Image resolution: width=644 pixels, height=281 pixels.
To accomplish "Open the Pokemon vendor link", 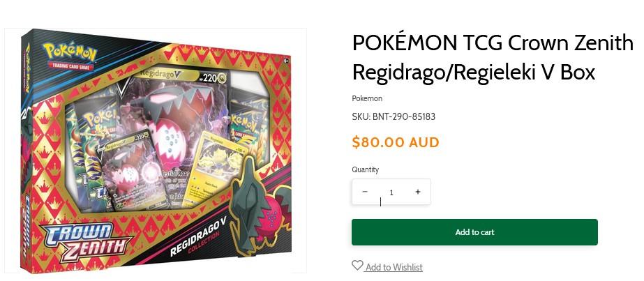I will (367, 98).
